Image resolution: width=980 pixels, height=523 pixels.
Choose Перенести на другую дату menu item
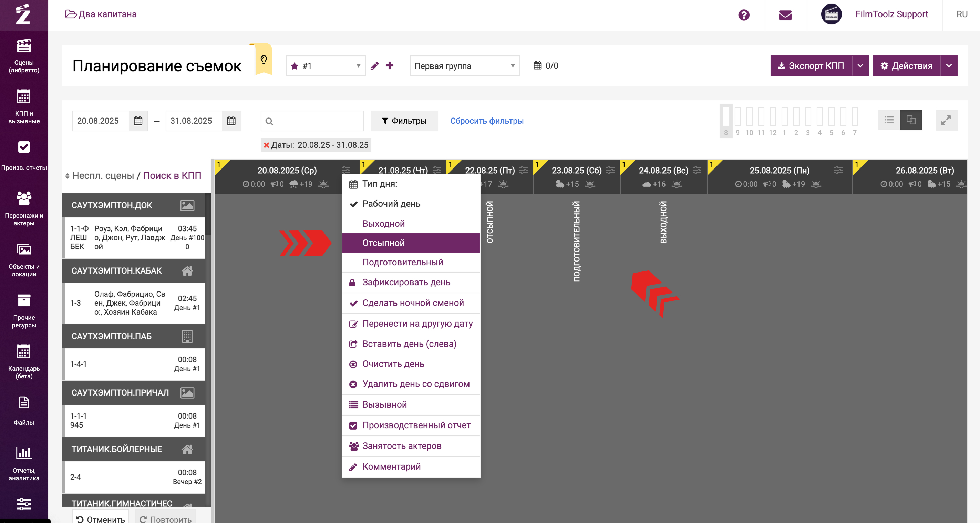411,324
